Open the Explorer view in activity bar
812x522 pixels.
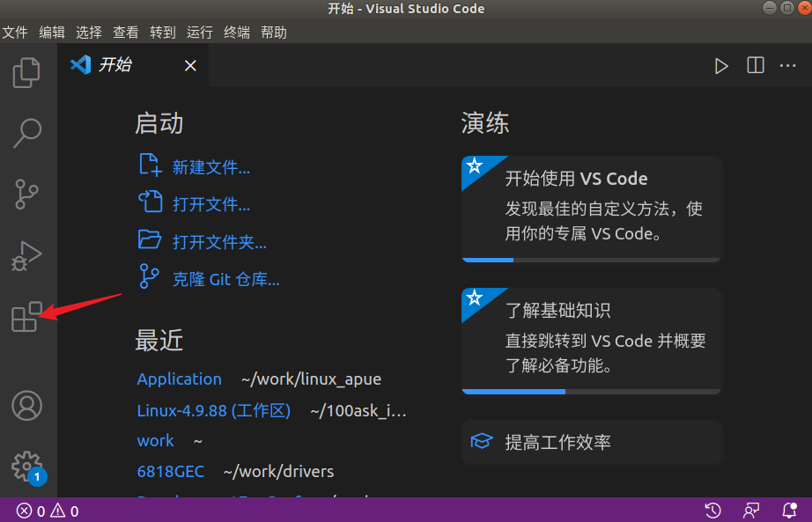[x=26, y=72]
